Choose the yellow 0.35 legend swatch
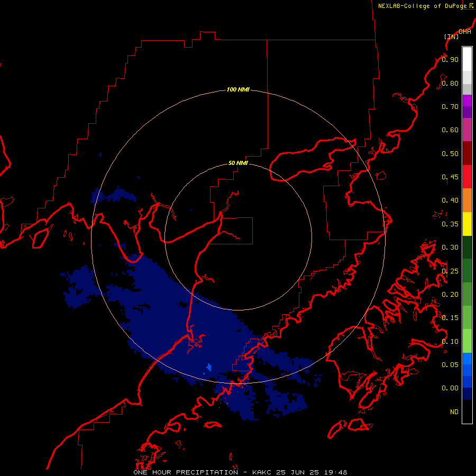Screen dimensions: 476x476 click(x=467, y=224)
